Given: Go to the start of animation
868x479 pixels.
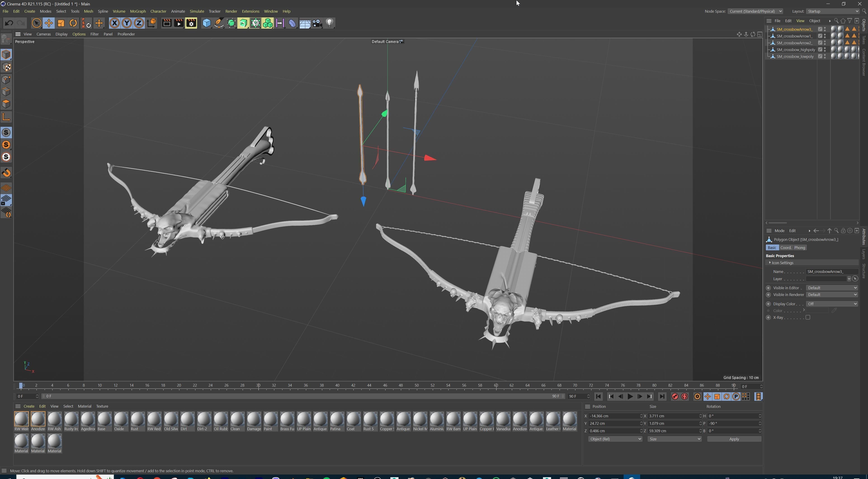Looking at the screenshot, I should pyautogui.click(x=598, y=397).
